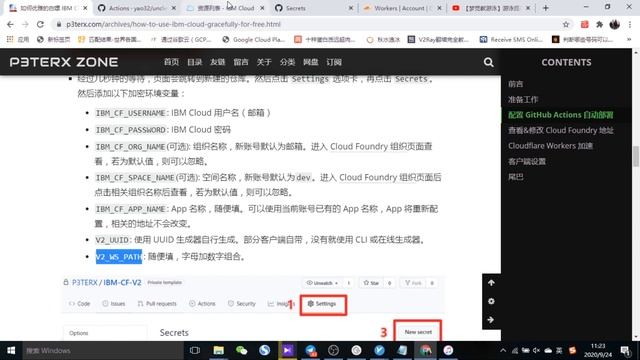Open the site search magnifier icon
Image resolution: width=640 pixels, height=360 pixels.
click(488, 62)
